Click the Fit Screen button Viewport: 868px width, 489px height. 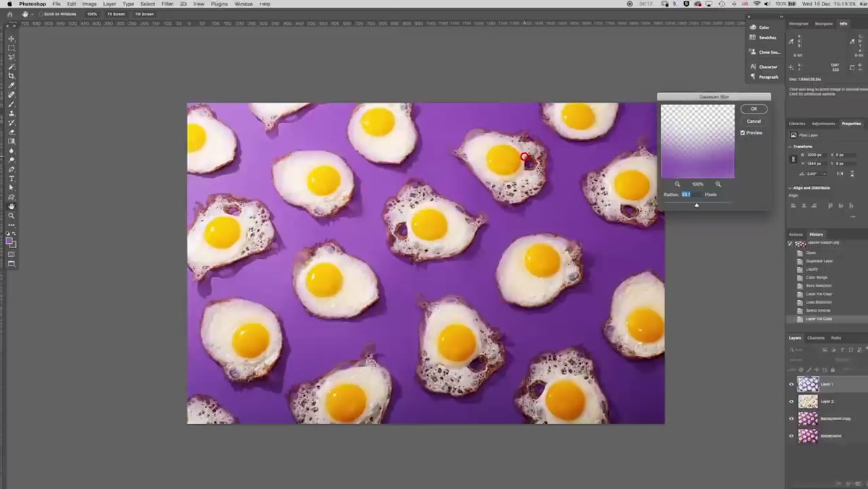click(x=116, y=14)
